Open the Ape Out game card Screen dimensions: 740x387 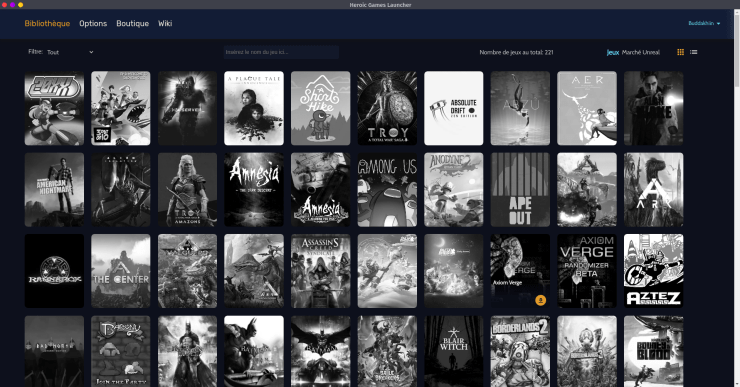(520, 190)
